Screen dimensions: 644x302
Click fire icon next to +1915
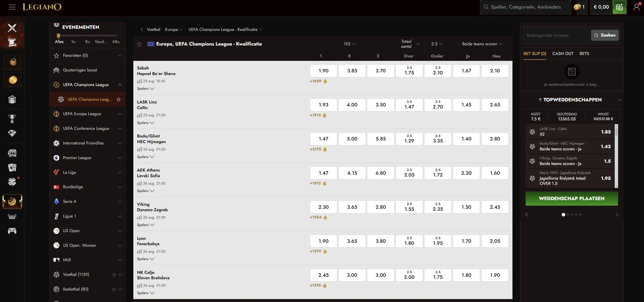coord(325,115)
